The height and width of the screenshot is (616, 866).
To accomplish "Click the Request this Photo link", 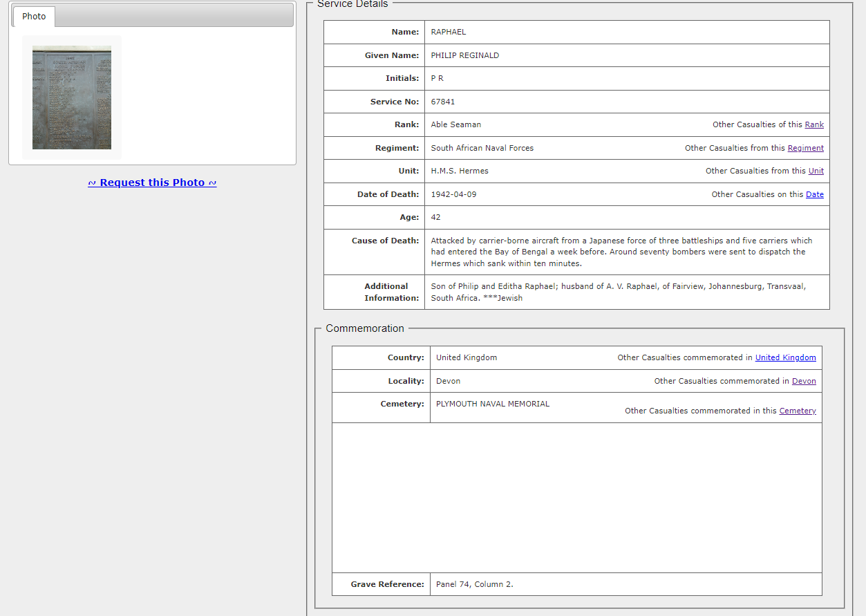I will (x=152, y=183).
